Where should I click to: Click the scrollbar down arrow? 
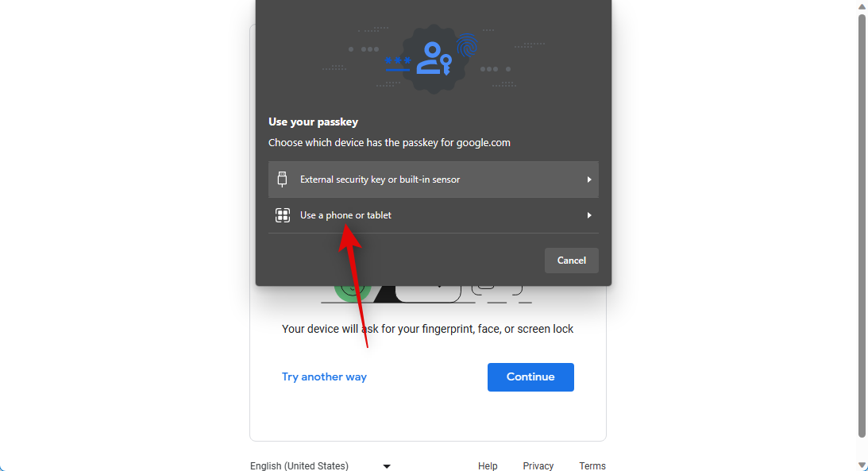coord(862,465)
